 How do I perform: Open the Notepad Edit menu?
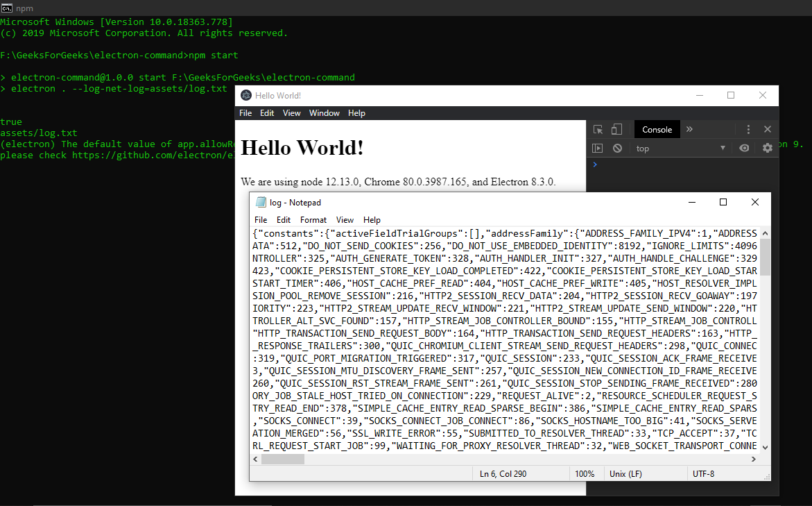[x=284, y=220]
